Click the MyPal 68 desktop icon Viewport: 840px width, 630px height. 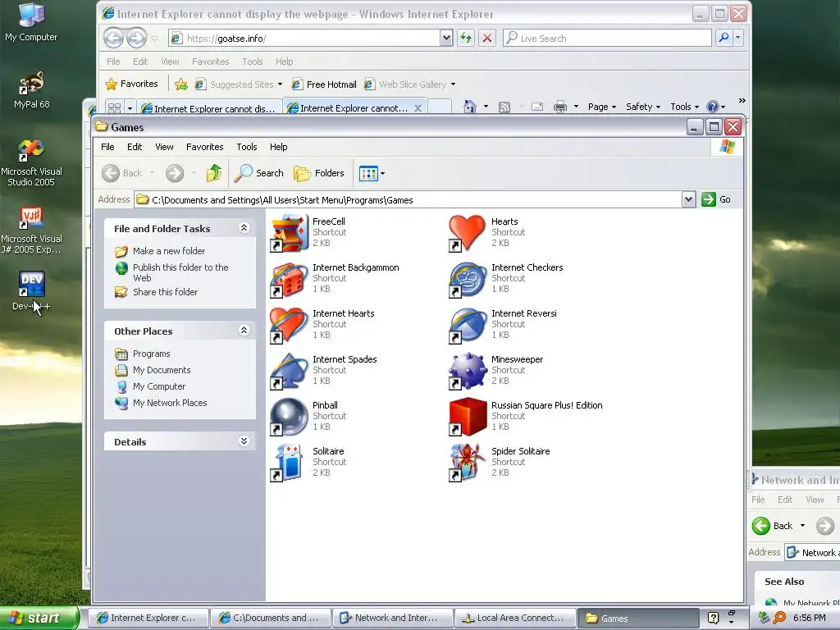pyautogui.click(x=31, y=90)
